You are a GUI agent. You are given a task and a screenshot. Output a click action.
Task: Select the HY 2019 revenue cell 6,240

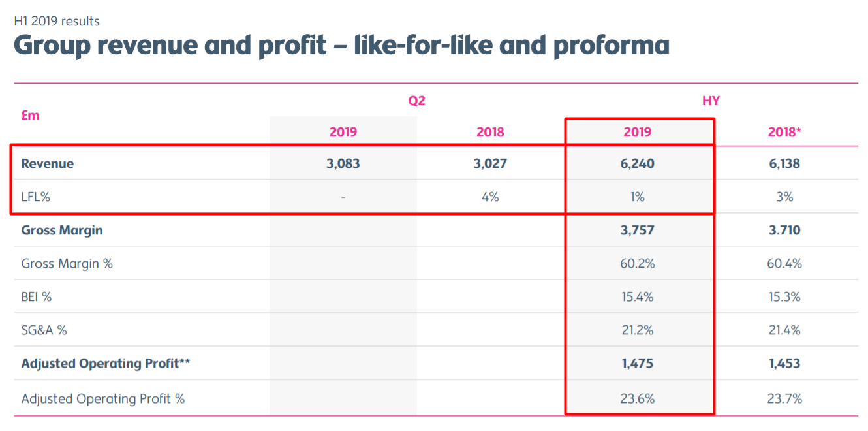(x=638, y=163)
